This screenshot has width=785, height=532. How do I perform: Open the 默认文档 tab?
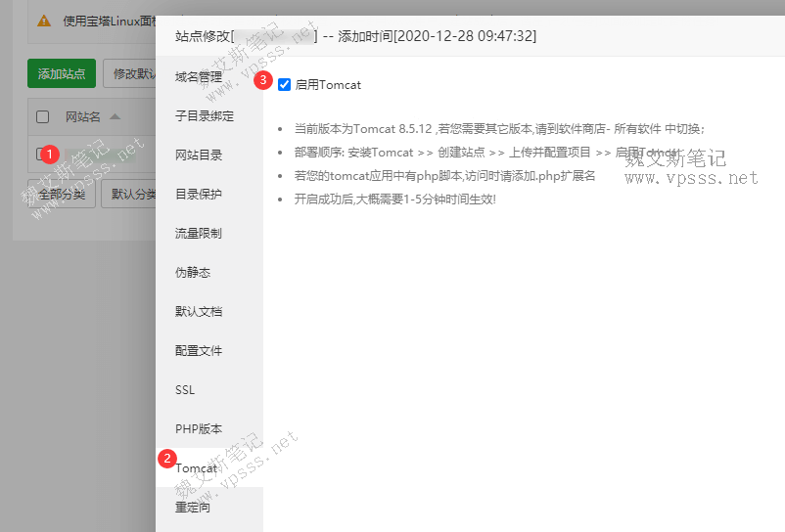point(199,311)
